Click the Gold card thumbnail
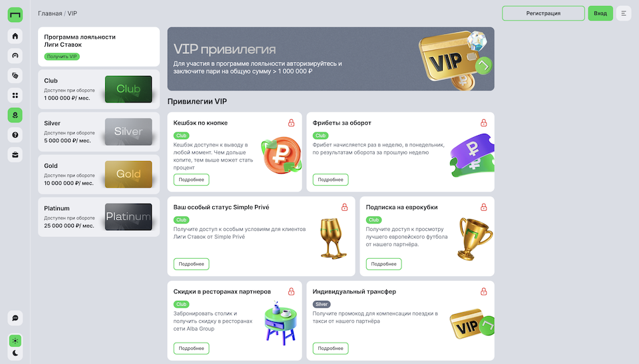639x364 pixels. click(128, 174)
